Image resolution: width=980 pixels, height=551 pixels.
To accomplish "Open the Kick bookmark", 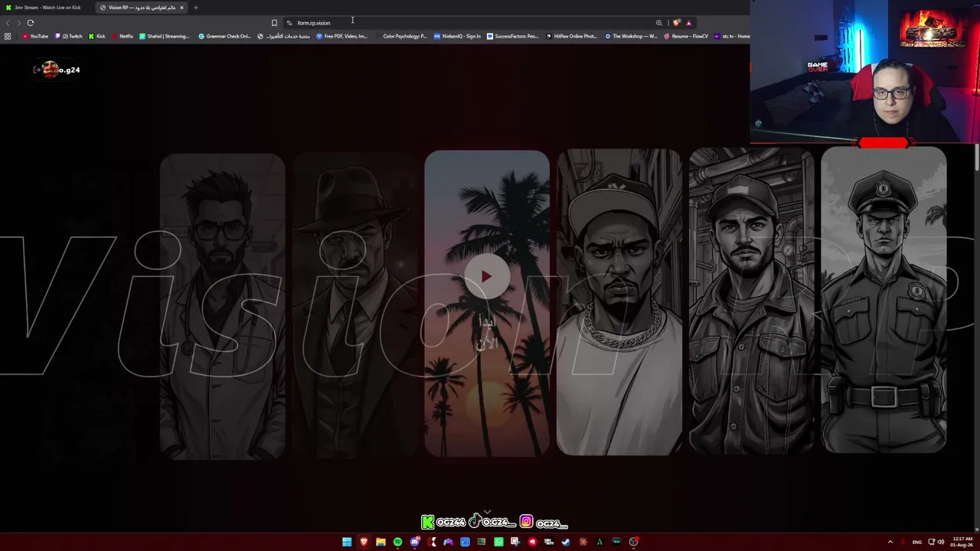I will coord(97,36).
